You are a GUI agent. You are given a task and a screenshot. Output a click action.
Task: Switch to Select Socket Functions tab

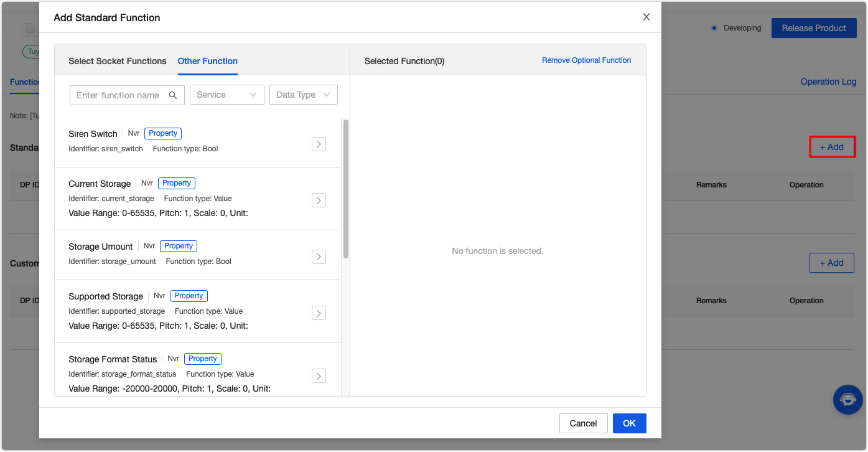click(x=118, y=61)
